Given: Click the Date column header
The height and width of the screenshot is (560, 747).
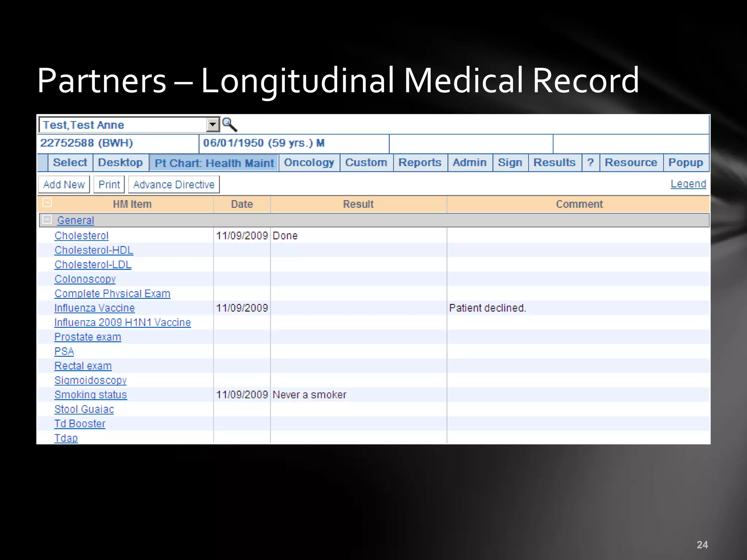Looking at the screenshot, I should coord(242,204).
